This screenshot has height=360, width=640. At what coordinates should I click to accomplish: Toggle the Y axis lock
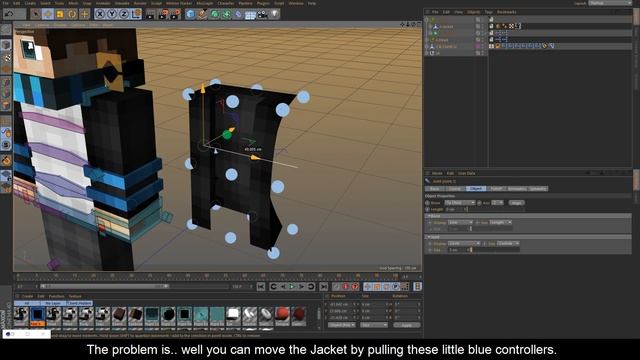tap(112, 14)
